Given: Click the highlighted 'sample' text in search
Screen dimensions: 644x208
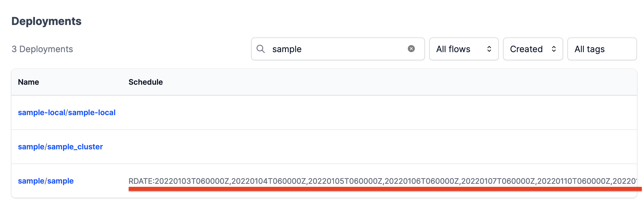Looking at the screenshot, I should pyautogui.click(x=286, y=49).
